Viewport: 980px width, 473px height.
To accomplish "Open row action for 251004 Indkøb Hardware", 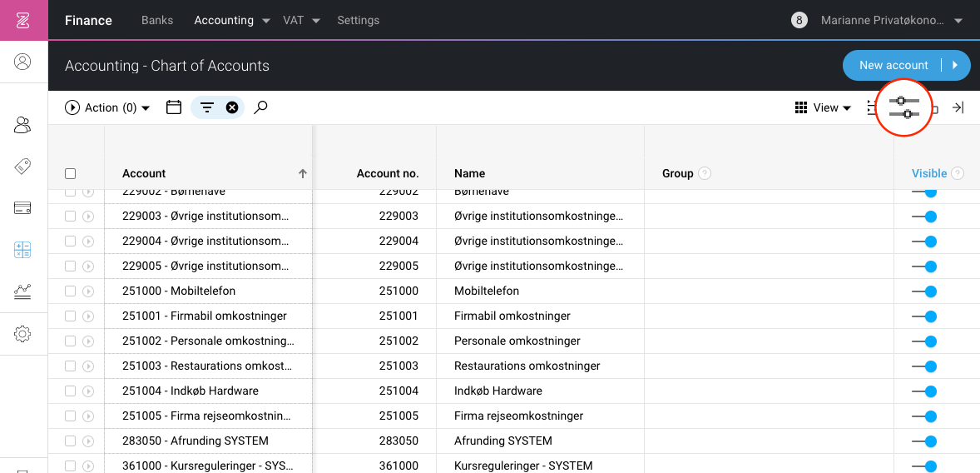I will [x=88, y=391].
